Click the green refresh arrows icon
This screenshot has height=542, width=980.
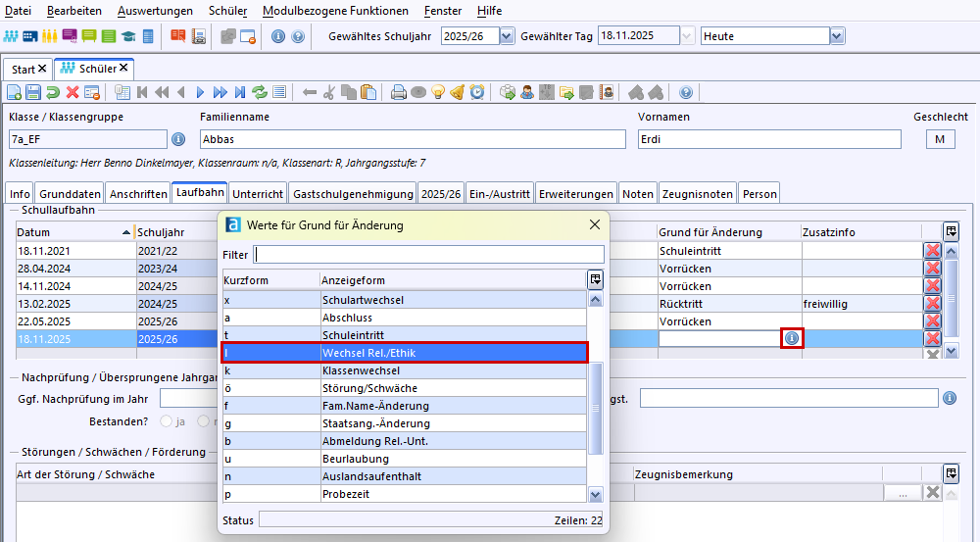260,92
